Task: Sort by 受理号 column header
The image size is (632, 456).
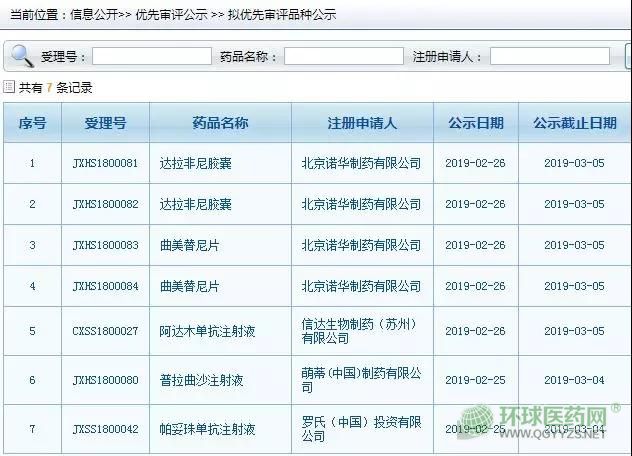Action: 105,123
